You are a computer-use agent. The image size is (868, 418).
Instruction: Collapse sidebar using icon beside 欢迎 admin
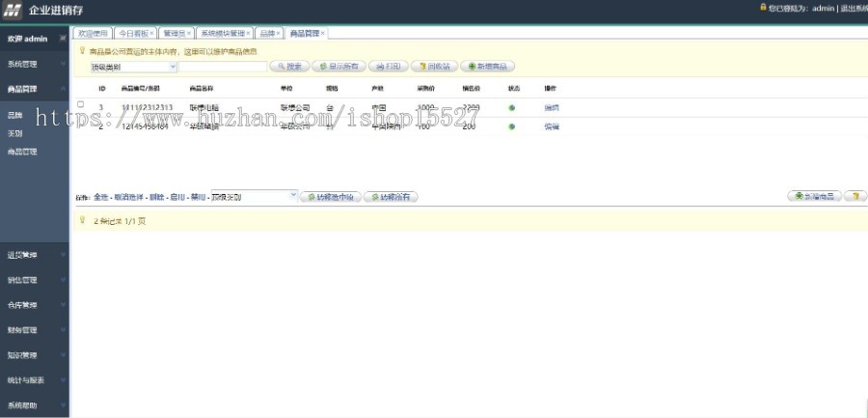63,39
